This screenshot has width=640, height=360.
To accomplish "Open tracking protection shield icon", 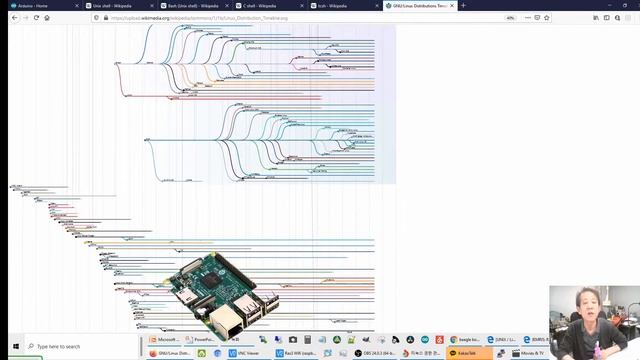I will [x=97, y=18].
